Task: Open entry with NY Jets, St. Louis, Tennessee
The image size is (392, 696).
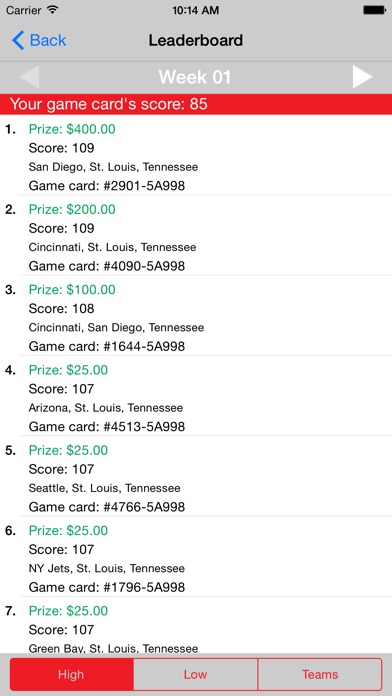Action: click(x=196, y=557)
